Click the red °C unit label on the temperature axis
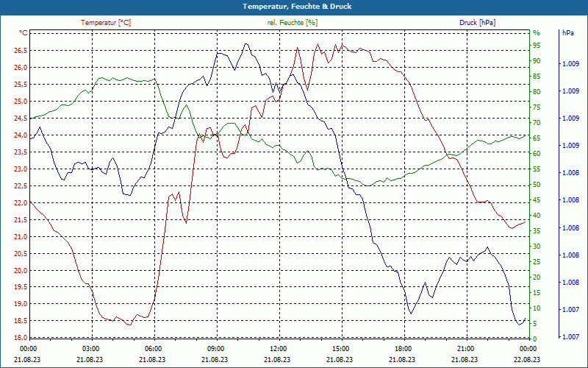588x368 pixels. click(x=24, y=33)
